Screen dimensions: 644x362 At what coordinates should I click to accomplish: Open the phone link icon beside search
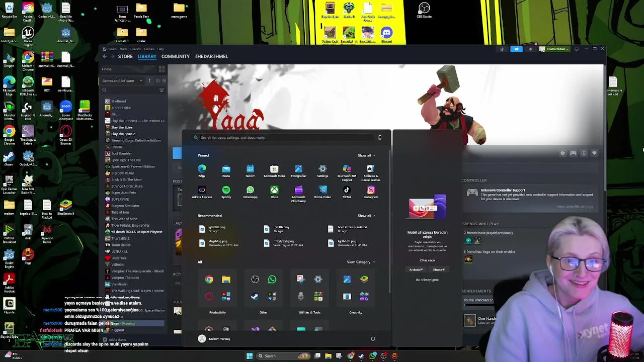point(380,137)
